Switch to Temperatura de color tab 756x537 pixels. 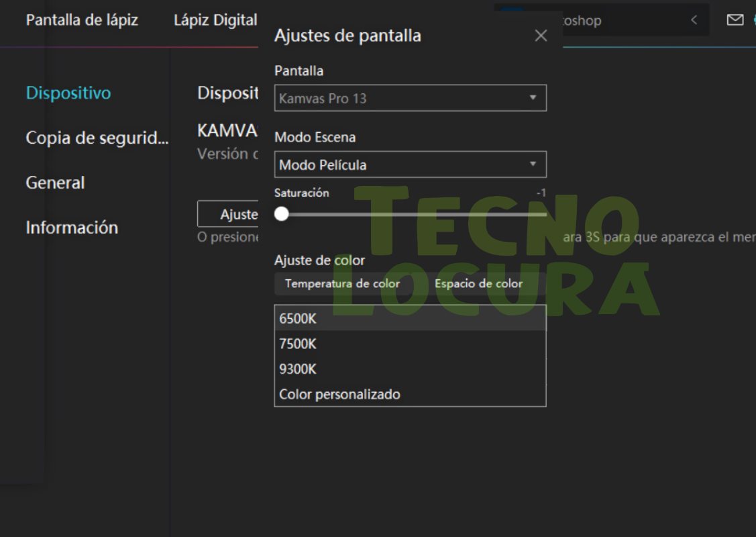coord(342,284)
